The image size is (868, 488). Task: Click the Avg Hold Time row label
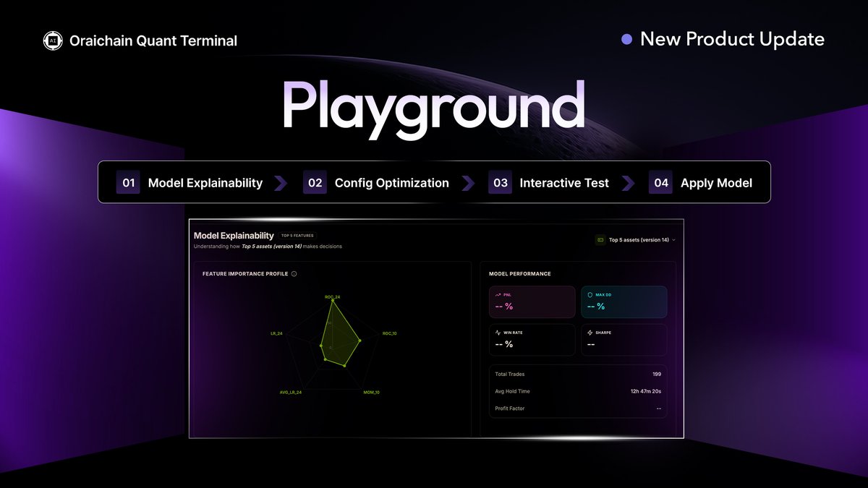(x=513, y=391)
